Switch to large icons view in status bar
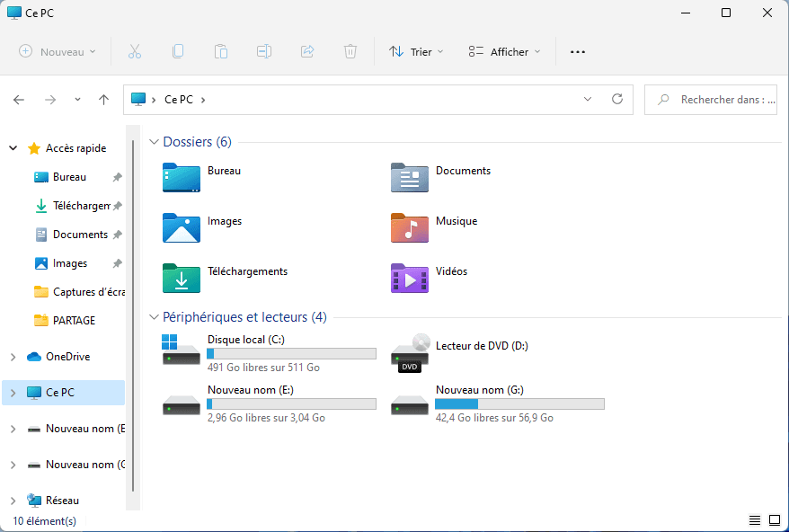The width and height of the screenshot is (789, 532). click(774, 520)
